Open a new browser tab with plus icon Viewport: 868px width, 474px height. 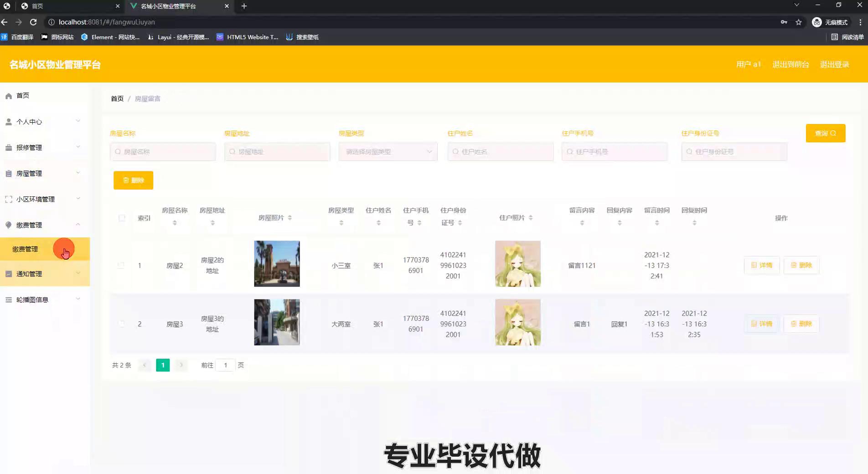(244, 6)
